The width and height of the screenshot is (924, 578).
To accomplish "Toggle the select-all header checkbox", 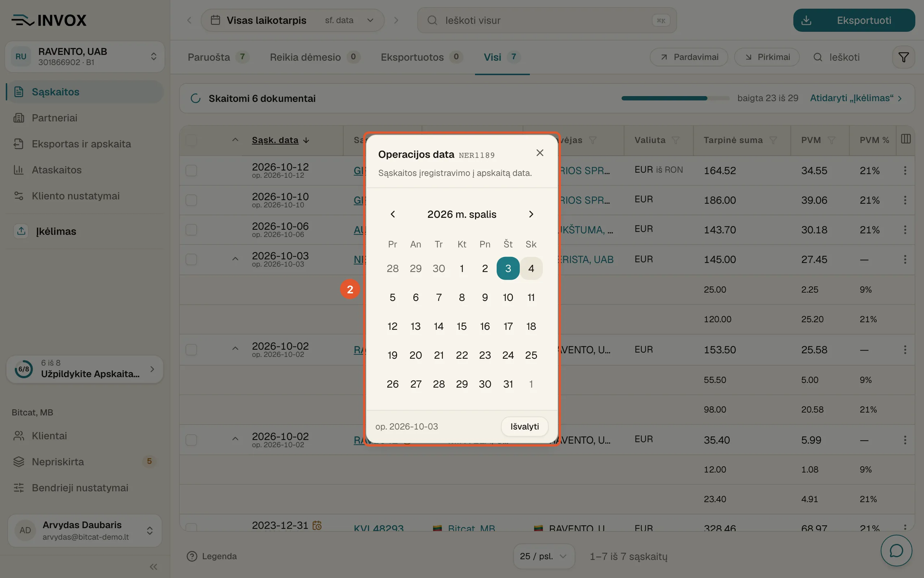I will [191, 140].
